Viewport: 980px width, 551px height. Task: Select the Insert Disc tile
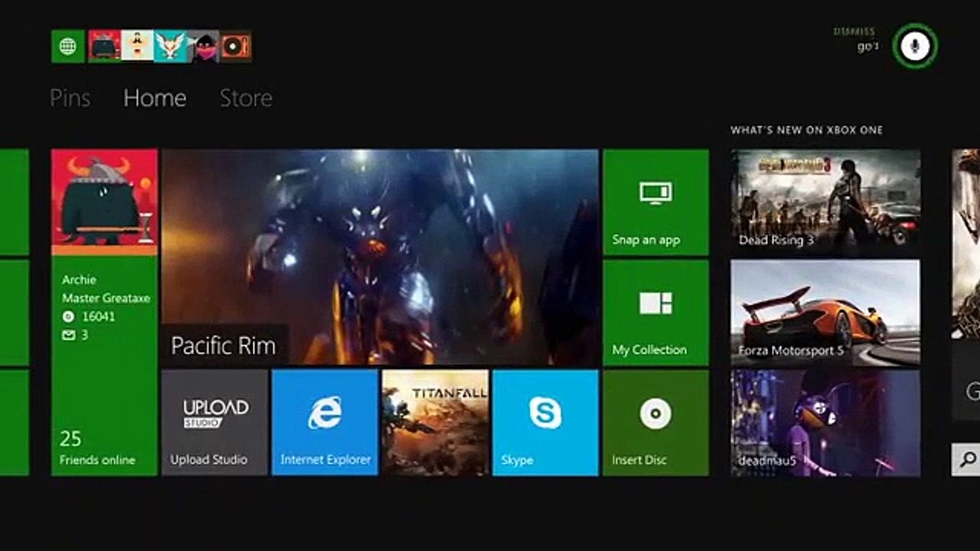point(655,422)
